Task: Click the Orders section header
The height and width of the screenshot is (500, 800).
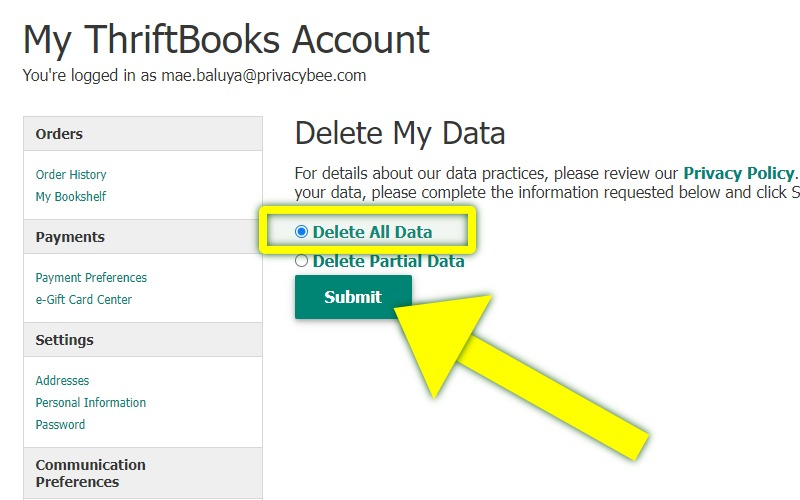Action: 59,134
